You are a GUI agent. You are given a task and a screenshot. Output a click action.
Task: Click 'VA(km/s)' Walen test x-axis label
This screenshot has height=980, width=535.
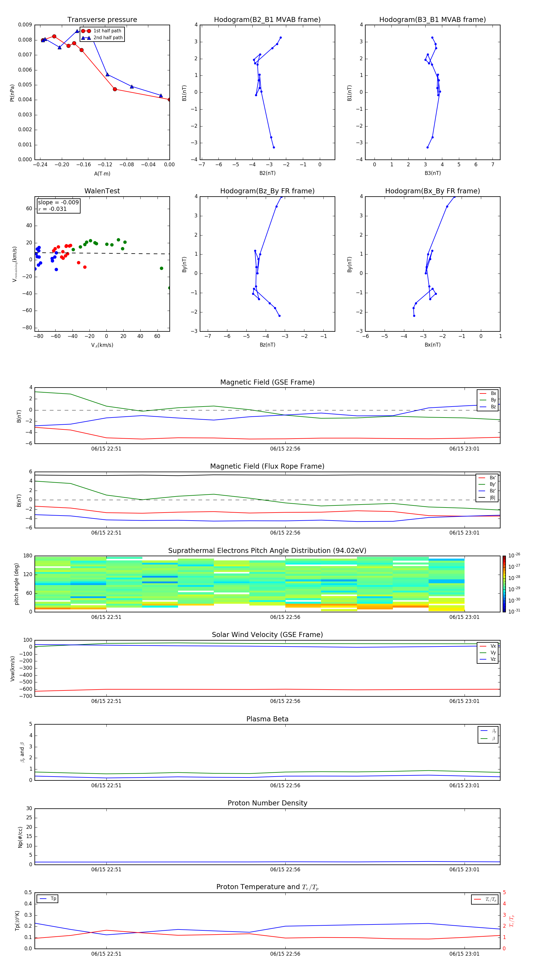tap(102, 345)
